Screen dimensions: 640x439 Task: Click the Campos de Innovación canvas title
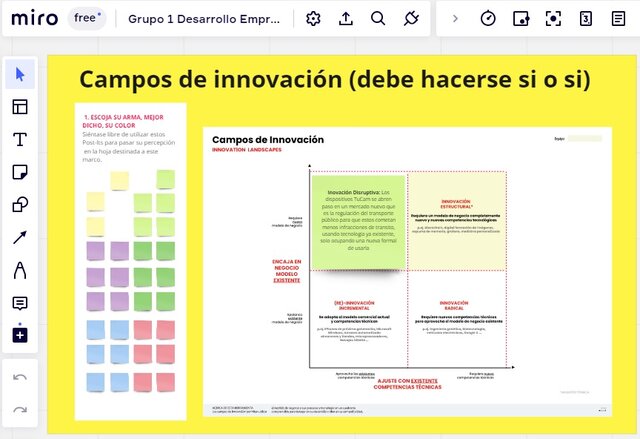point(268,140)
